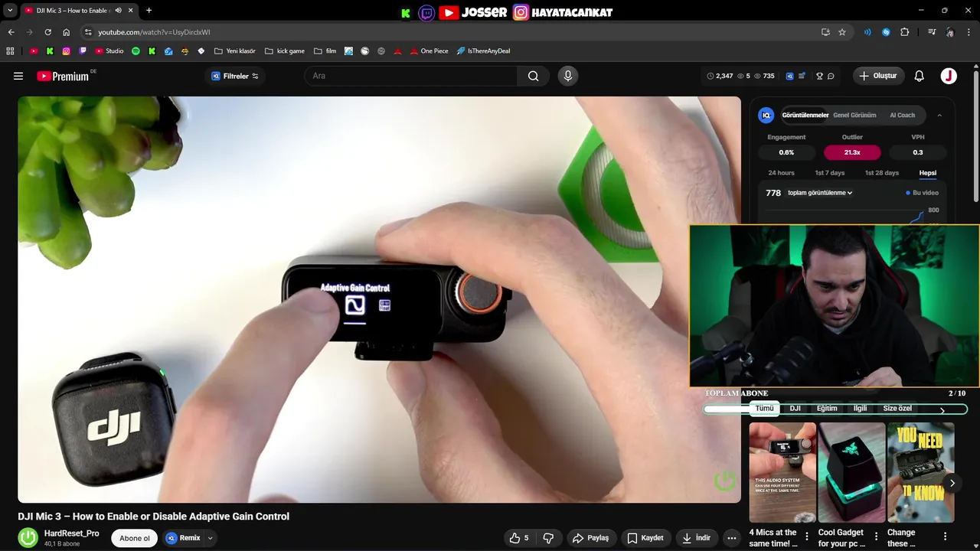This screenshot has height=551, width=980.
Task: Like the video with thumbs up
Action: coord(519,538)
